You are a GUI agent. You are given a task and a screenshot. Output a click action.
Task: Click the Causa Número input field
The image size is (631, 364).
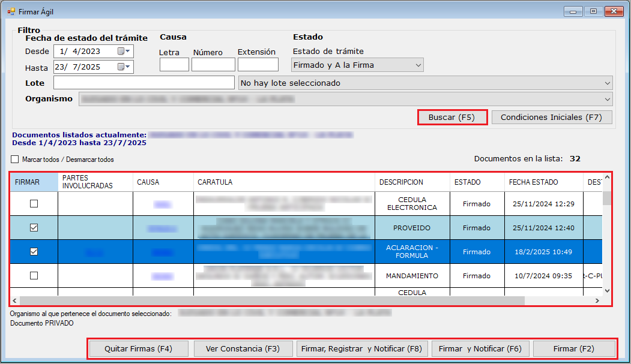coord(213,65)
